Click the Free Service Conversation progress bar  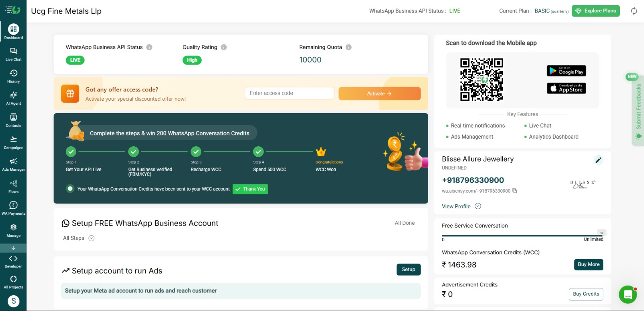tap(522, 235)
